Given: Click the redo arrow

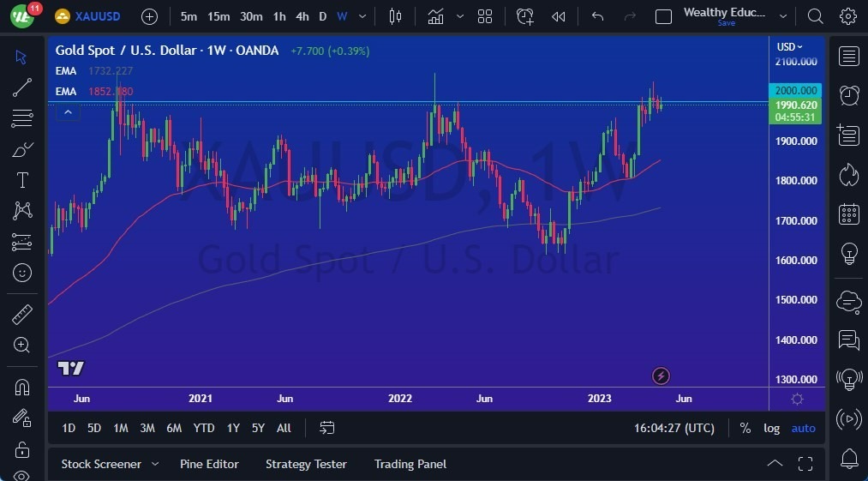Looking at the screenshot, I should (x=630, y=16).
